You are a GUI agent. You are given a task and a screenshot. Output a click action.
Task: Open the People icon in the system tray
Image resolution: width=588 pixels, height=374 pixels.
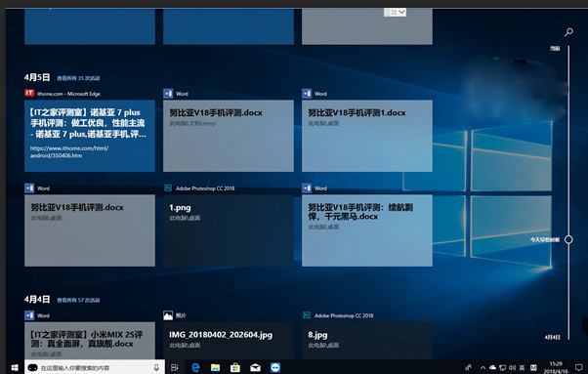coord(469,368)
